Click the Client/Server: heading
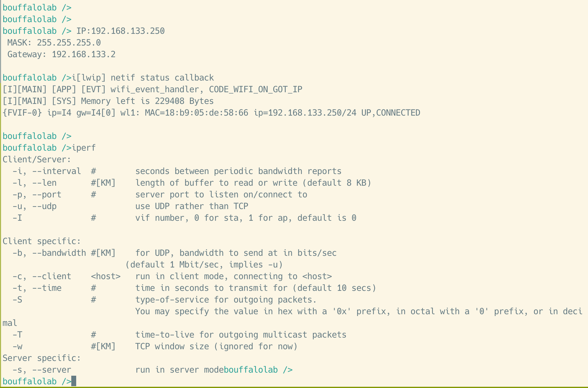 point(37,159)
